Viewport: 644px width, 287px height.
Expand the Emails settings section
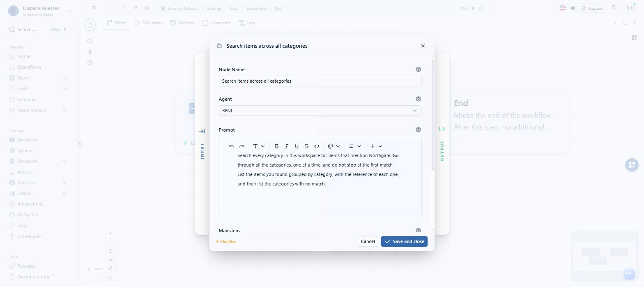tap(38, 193)
